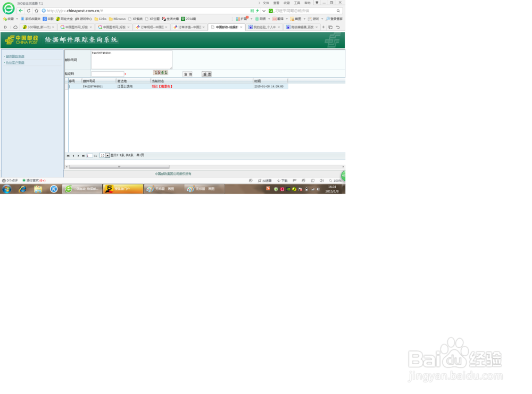Expand the 截图 screenshot dropdown
532x394 pixels.
(x=304, y=19)
